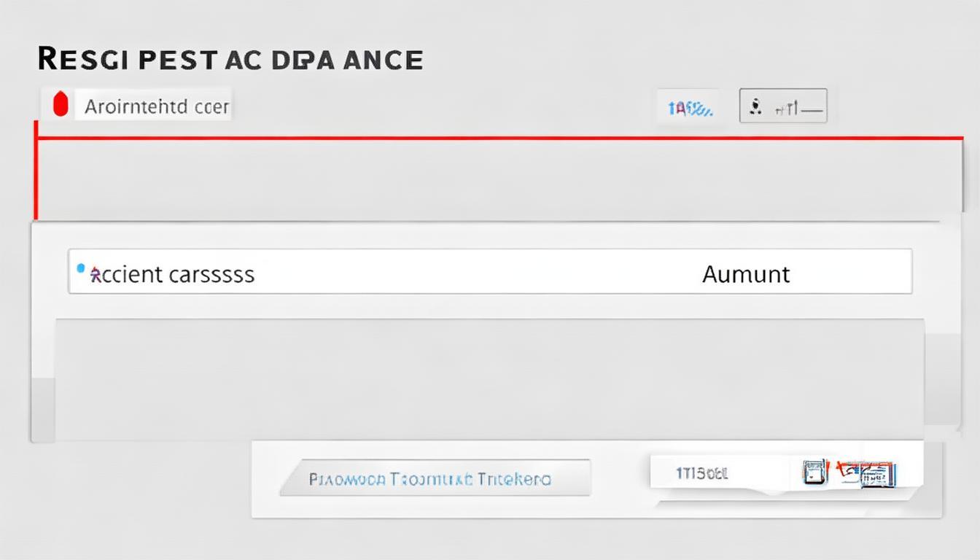Click the Aumunt column label
The height and width of the screenshot is (560, 980).
pos(745,274)
